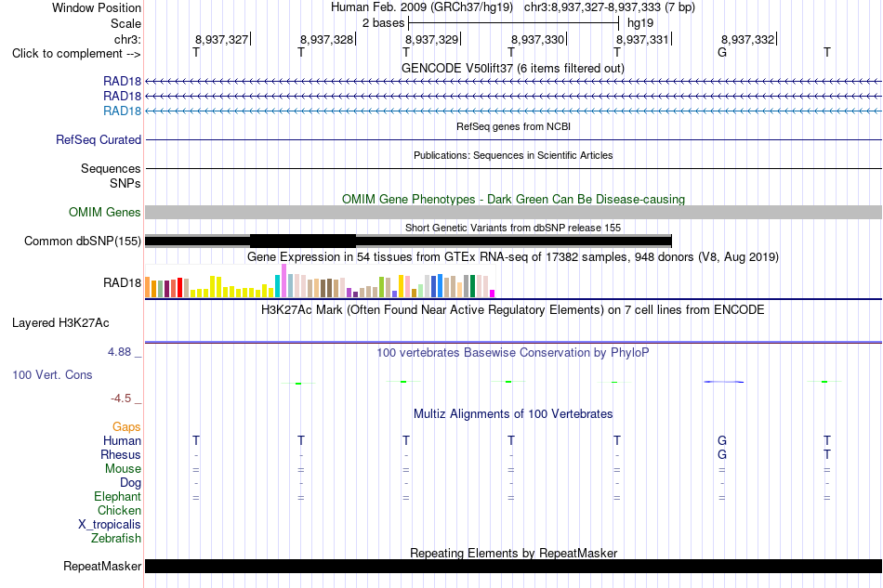883x588 pixels.
Task: Click position label 8,937,330
Action: point(537,39)
